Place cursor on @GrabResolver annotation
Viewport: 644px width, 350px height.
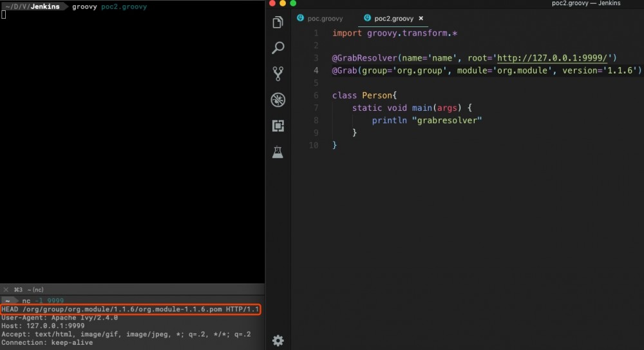tap(365, 58)
